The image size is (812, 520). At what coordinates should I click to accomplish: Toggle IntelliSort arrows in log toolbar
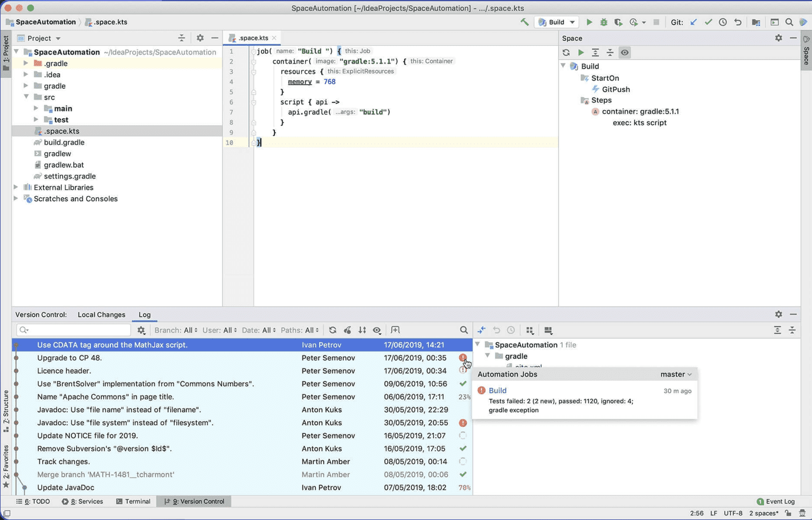coord(362,330)
